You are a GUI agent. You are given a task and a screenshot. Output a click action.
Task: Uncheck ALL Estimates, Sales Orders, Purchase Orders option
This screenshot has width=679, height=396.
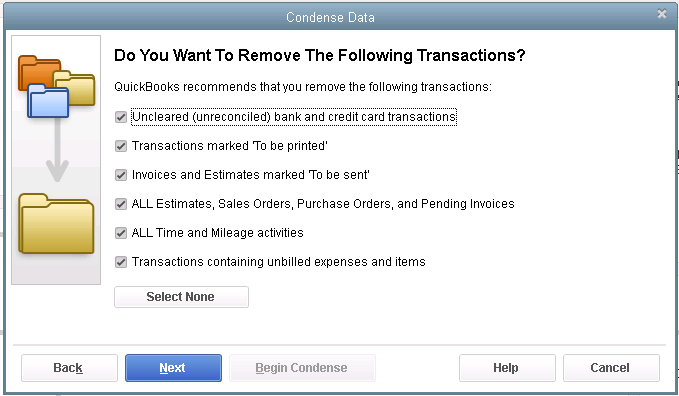pyautogui.click(x=121, y=204)
